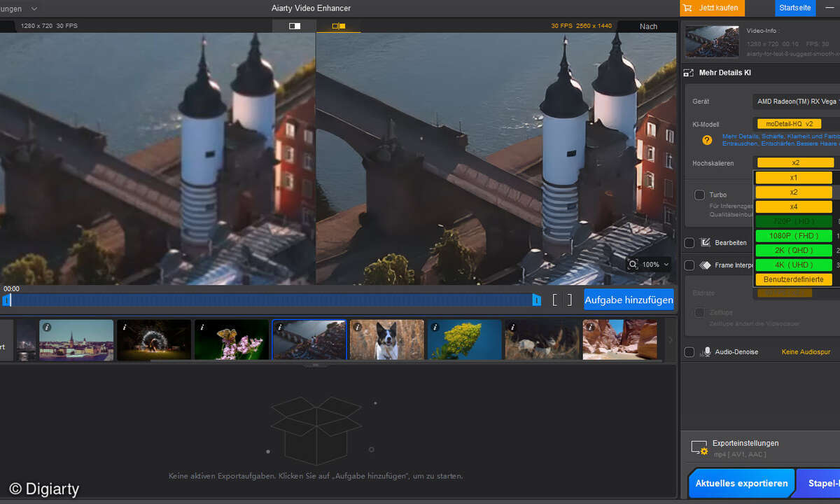
Task: Show info for the dark grass clip
Action: pyautogui.click(x=512, y=327)
